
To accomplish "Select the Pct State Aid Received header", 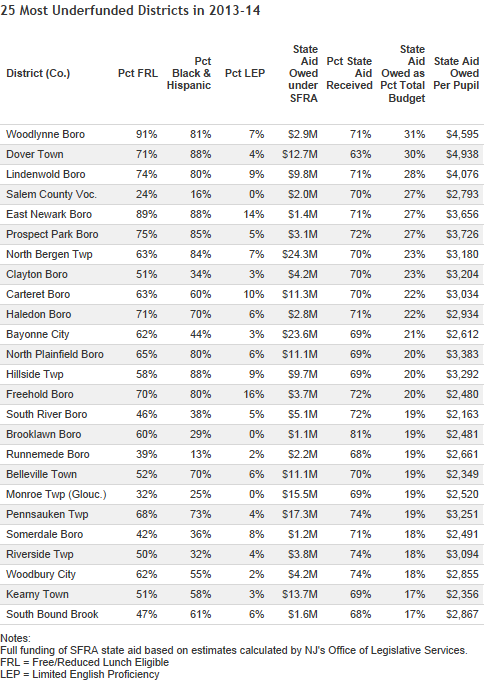I will tap(349, 73).
